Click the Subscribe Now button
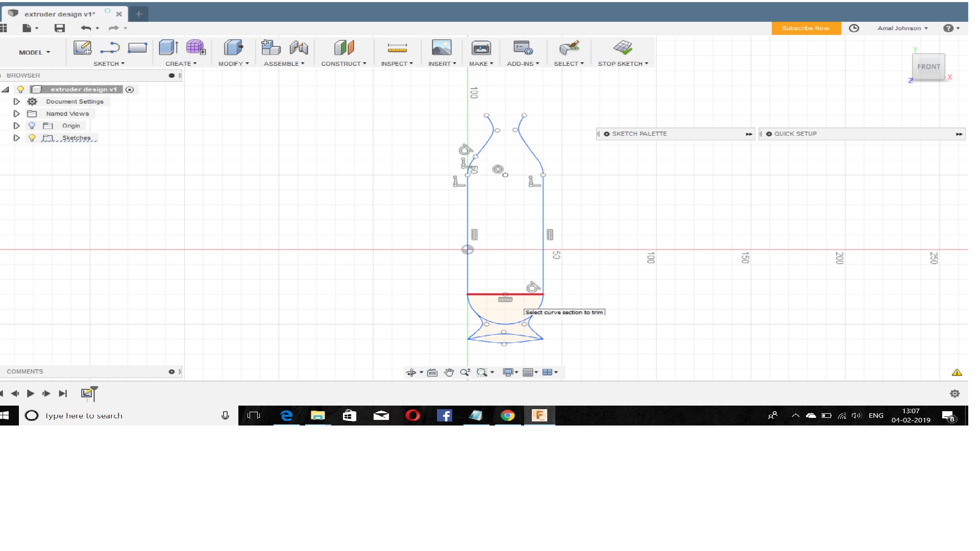Viewport: 980px width, 551px height. click(x=805, y=28)
